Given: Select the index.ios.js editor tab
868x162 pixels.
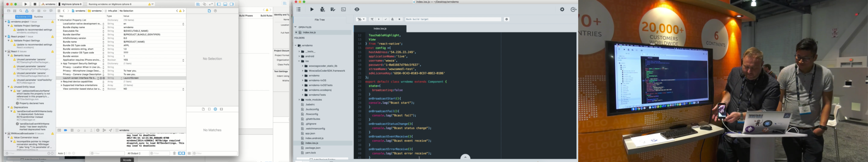Looking at the screenshot, I should [380, 29].
